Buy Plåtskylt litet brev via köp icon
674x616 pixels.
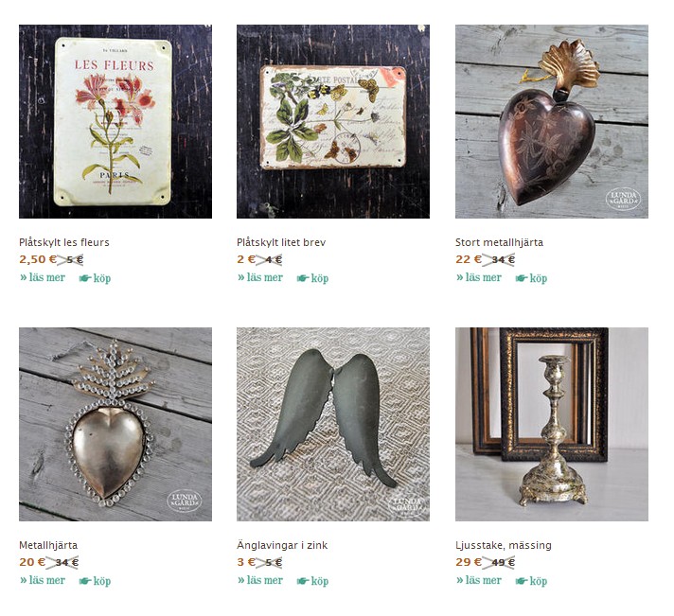pos(304,278)
